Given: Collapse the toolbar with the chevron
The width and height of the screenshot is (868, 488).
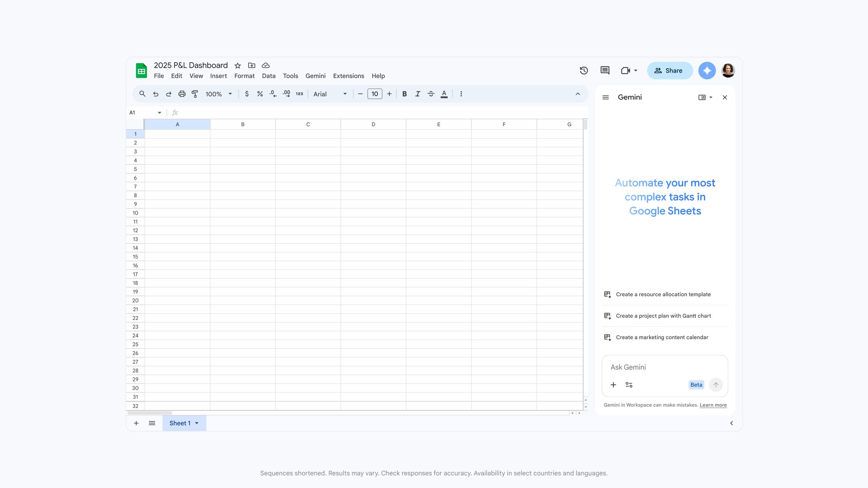Looking at the screenshot, I should [x=577, y=94].
